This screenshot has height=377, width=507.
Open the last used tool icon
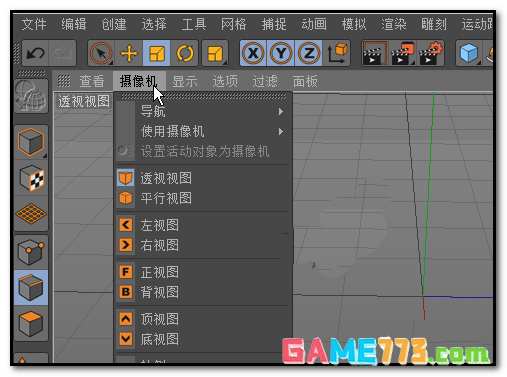point(215,53)
